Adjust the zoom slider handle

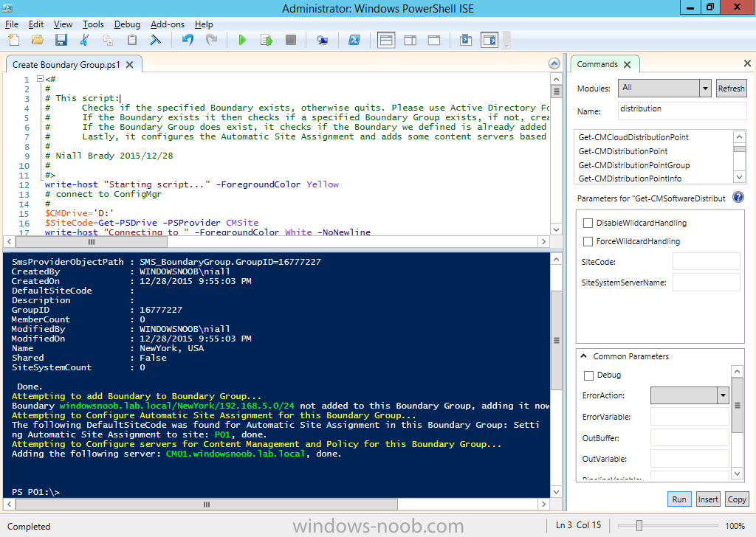click(639, 525)
